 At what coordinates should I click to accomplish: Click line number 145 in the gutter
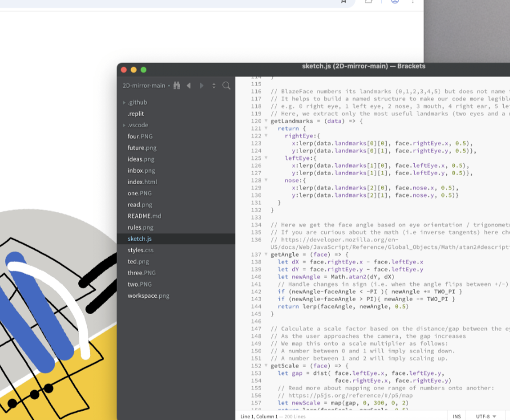click(x=256, y=314)
